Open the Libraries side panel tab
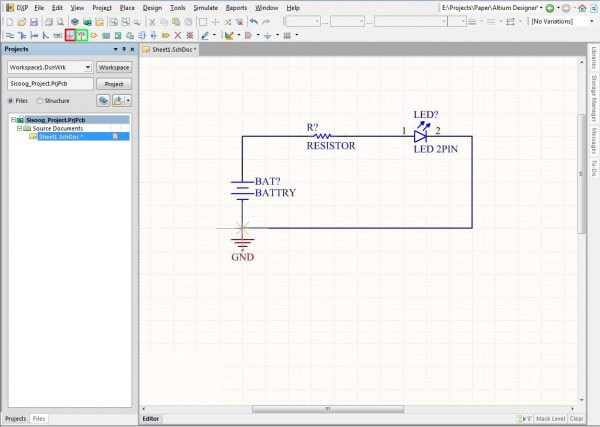The image size is (600, 427). 594,58
